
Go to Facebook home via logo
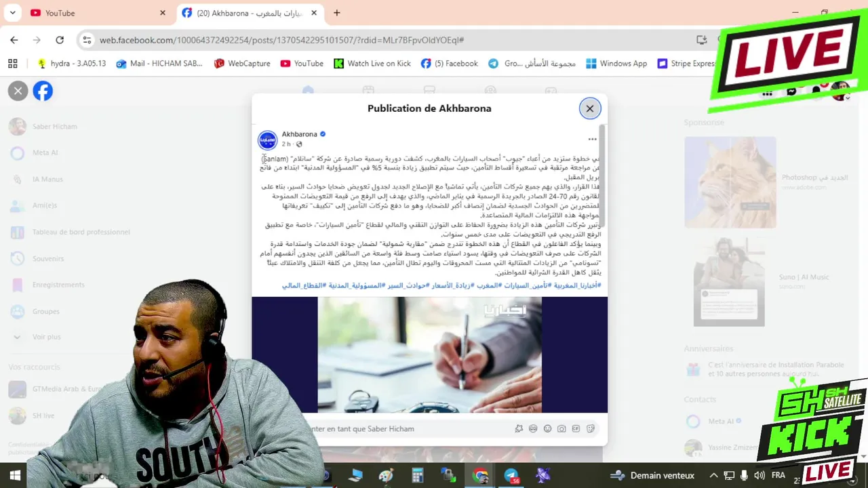43,91
